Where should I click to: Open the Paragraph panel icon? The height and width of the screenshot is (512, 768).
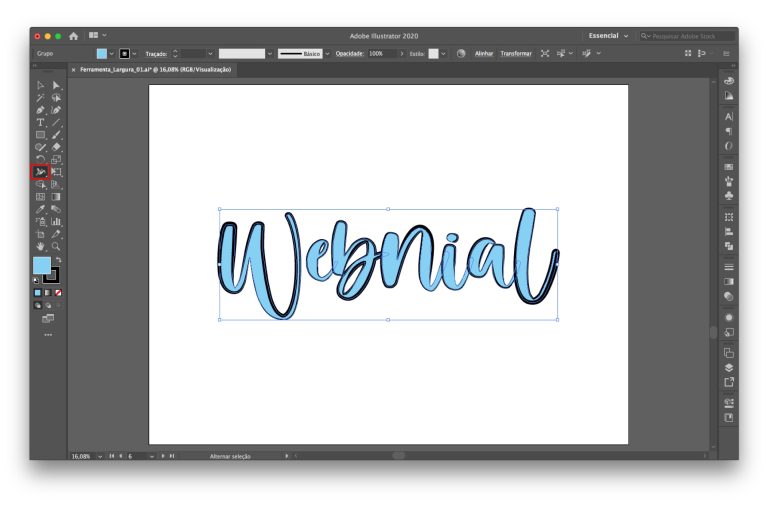pos(729,131)
